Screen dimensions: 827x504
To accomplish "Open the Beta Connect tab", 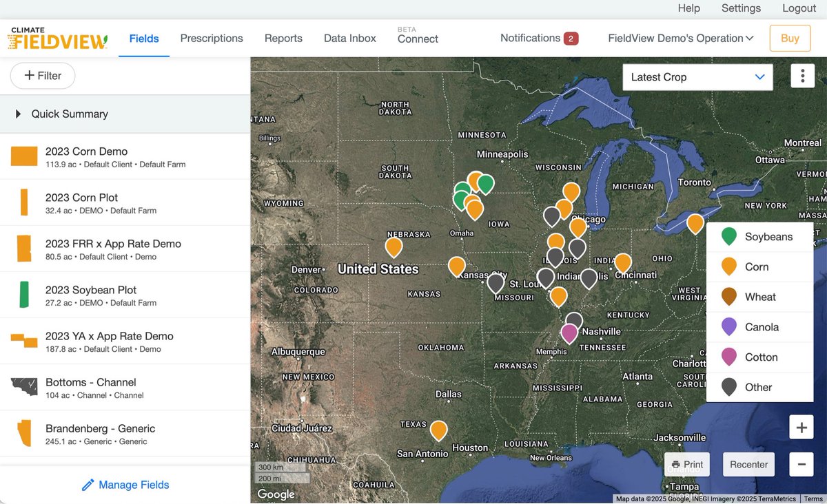I will point(418,36).
